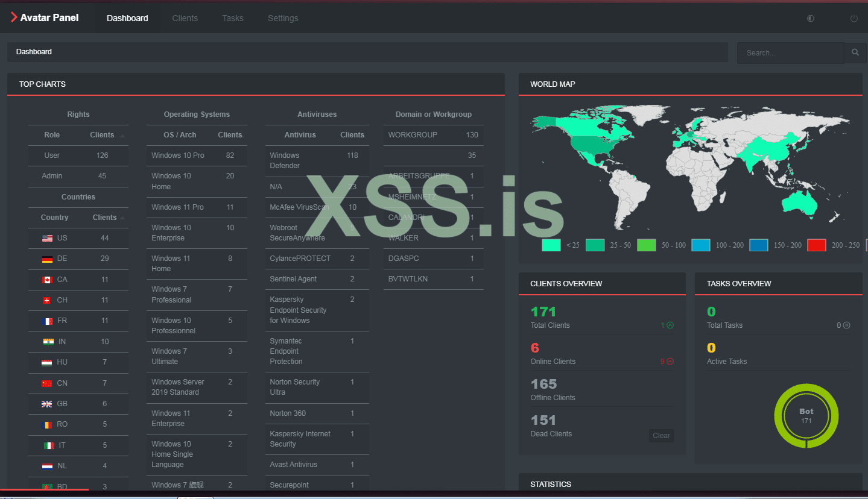Sort Operating Systems by OS / Arch header
868x499 pixels.
pyautogui.click(x=180, y=135)
